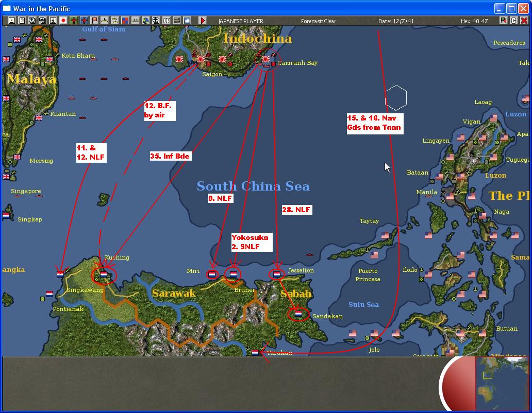Click the red flag toolbar icon
Image resolution: width=532 pixels, height=413 pixels.
click(94, 21)
